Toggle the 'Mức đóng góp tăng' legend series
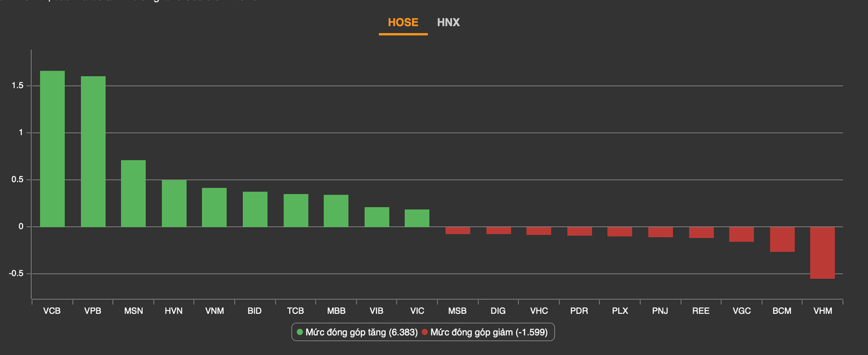Viewport: 868px width, 355px height. tap(361, 333)
